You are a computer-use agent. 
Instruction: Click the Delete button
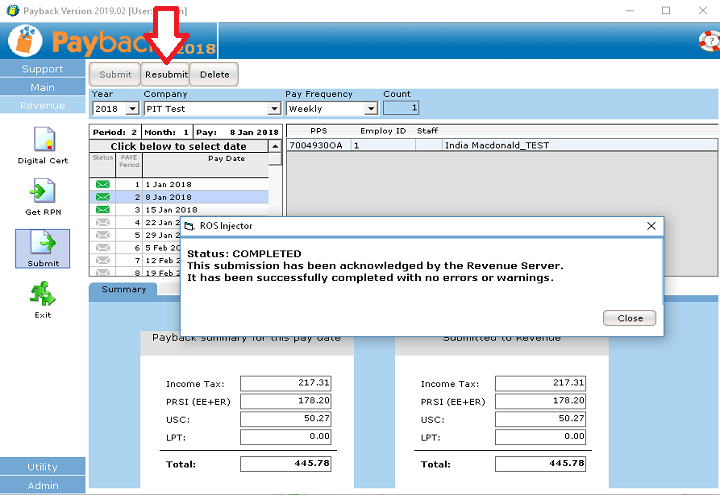coord(214,75)
